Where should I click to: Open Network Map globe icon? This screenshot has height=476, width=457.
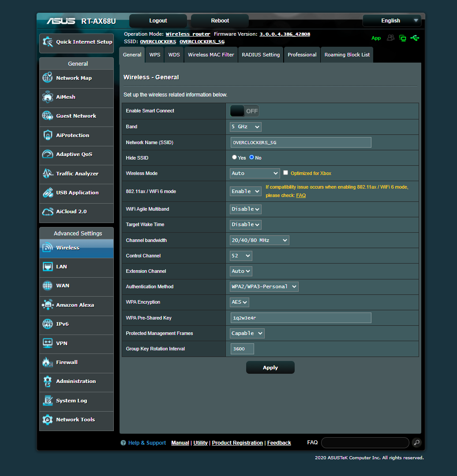pyautogui.click(x=48, y=78)
